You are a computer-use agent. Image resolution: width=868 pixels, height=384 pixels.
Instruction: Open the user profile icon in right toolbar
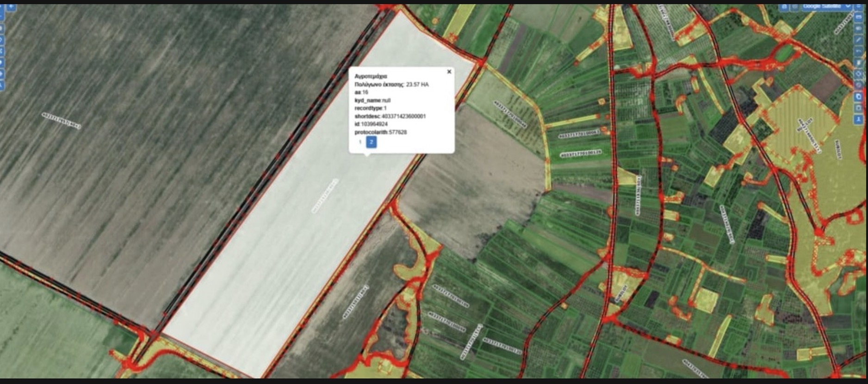pyautogui.click(x=859, y=119)
